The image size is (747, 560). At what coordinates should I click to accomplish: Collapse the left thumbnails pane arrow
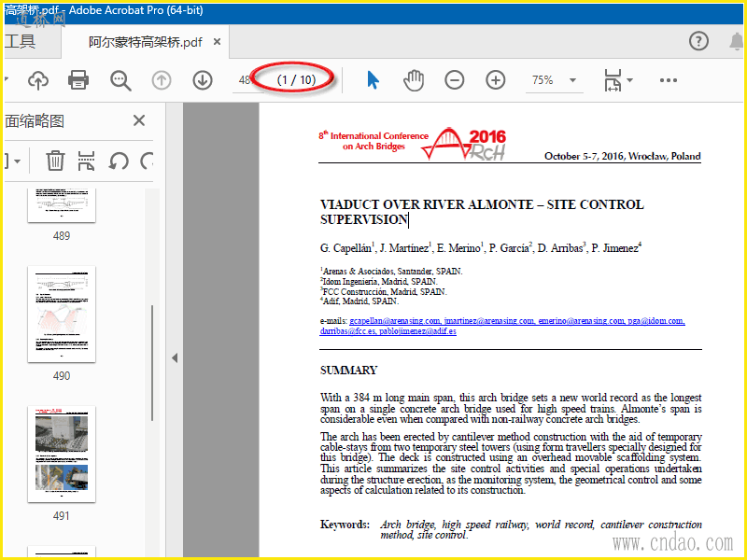(x=174, y=357)
